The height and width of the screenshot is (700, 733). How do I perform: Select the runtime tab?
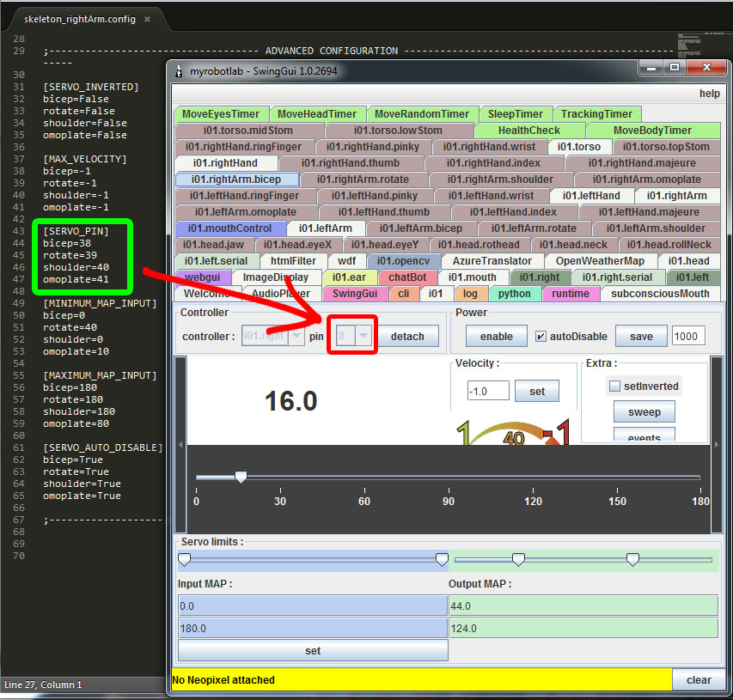point(571,294)
